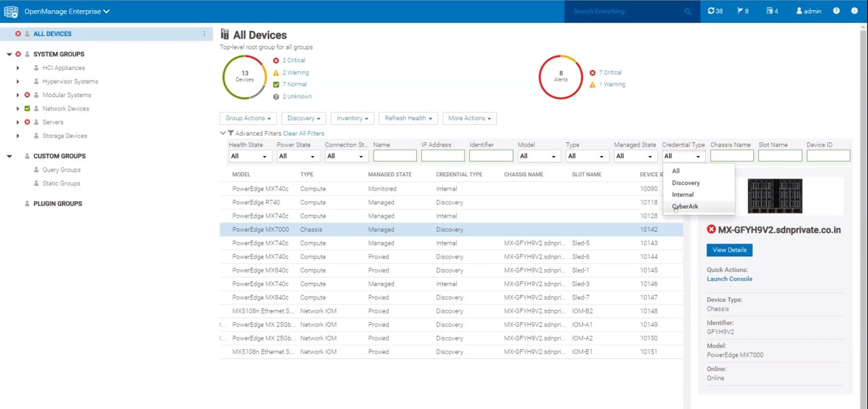Click the Launch Console link
868x409 pixels.
click(729, 279)
